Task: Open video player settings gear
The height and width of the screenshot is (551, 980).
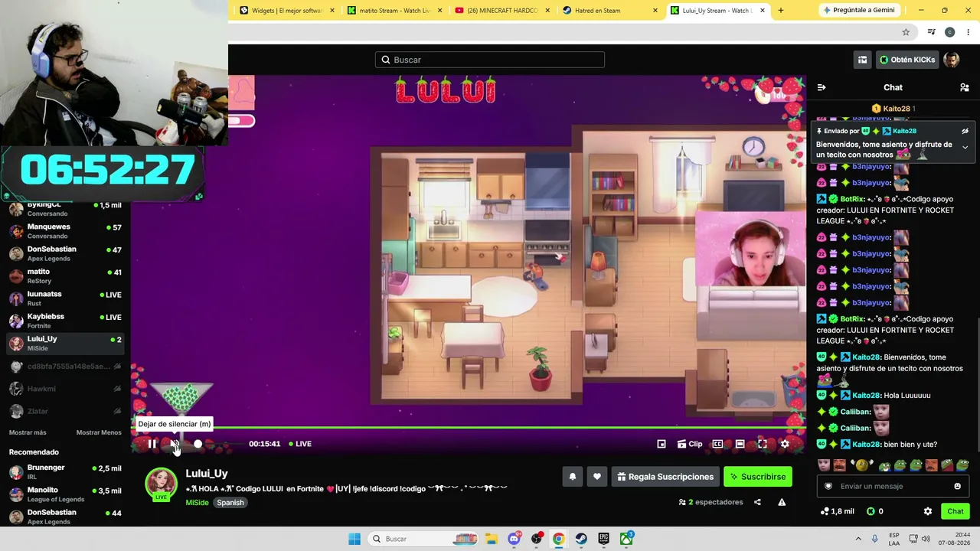Action: (785, 444)
